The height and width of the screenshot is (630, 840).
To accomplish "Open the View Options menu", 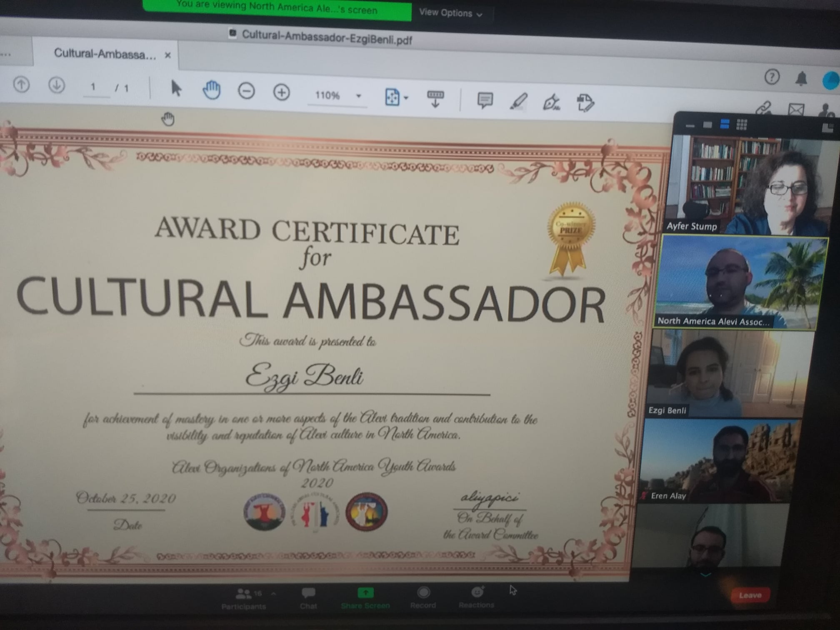I will click(x=450, y=13).
